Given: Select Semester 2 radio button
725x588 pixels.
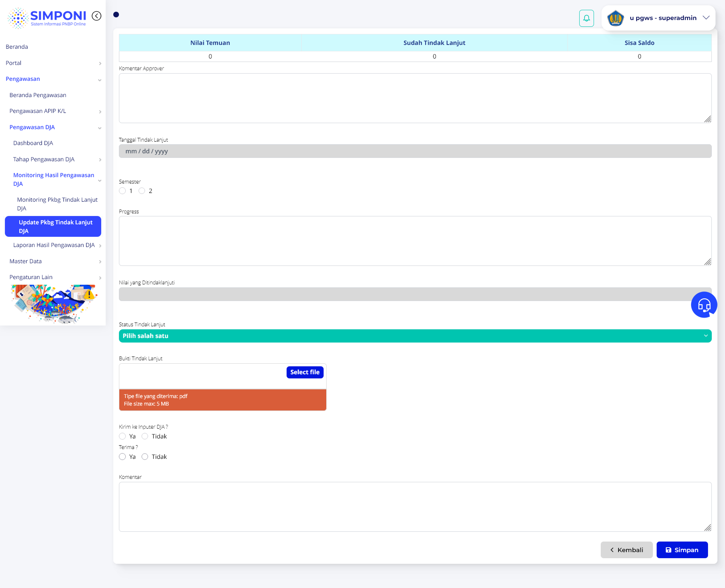Looking at the screenshot, I should (x=142, y=191).
